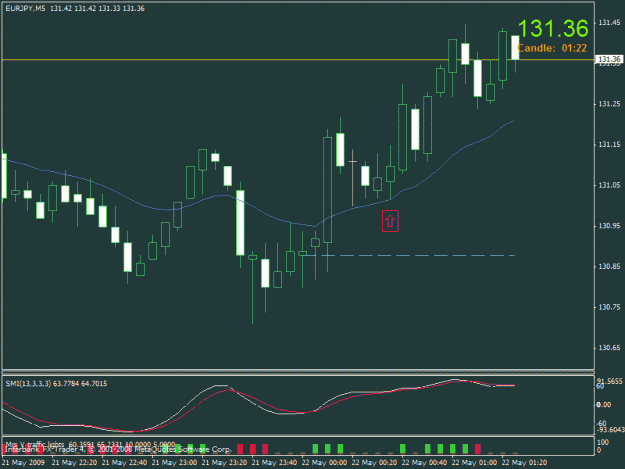Click the 21 May 23:20 time label
Image resolution: width=625 pixels, height=469 pixels.
224,463
